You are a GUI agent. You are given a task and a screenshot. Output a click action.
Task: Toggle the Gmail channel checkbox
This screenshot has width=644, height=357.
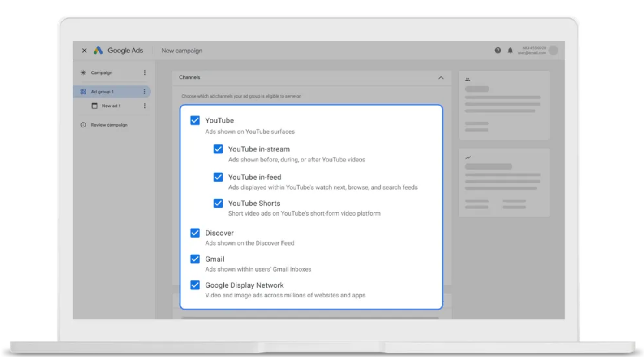pos(195,259)
